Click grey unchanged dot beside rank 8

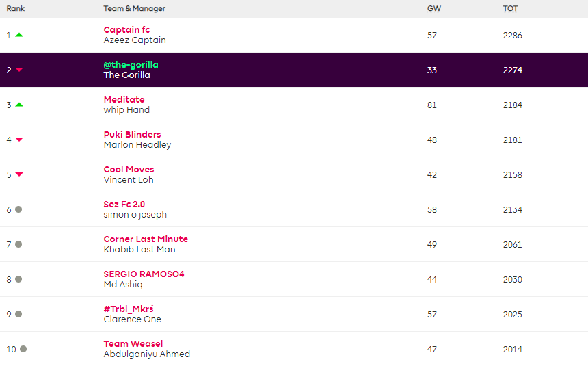18,279
